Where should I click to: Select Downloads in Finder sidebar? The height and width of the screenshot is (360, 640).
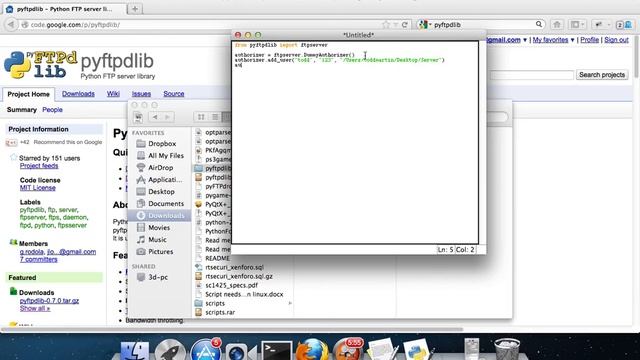[x=160, y=216]
